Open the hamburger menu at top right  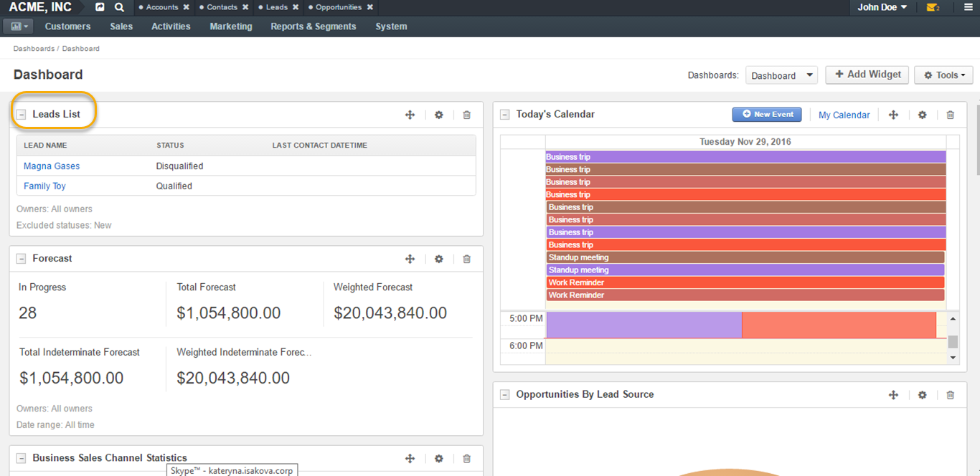coord(968,7)
